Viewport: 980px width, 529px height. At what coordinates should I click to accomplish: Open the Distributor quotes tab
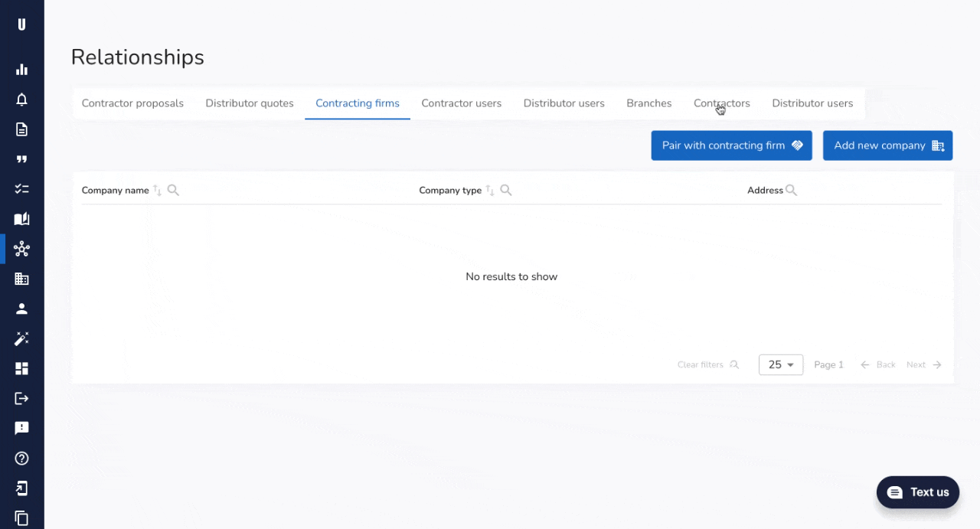[x=250, y=103]
